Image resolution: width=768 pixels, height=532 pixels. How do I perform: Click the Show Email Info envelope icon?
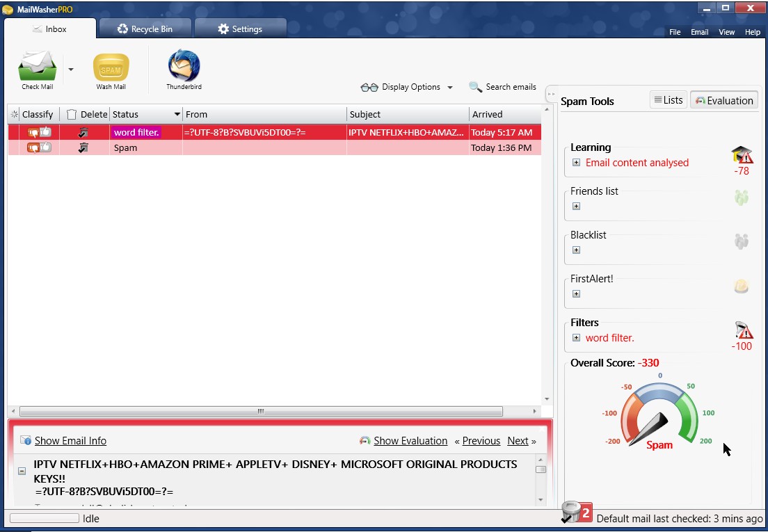point(26,440)
